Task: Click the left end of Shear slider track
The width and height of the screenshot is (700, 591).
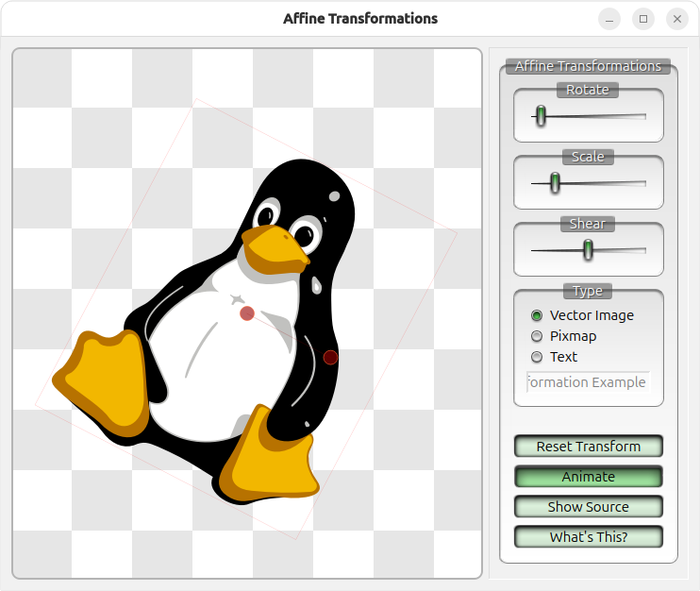Action: point(534,250)
